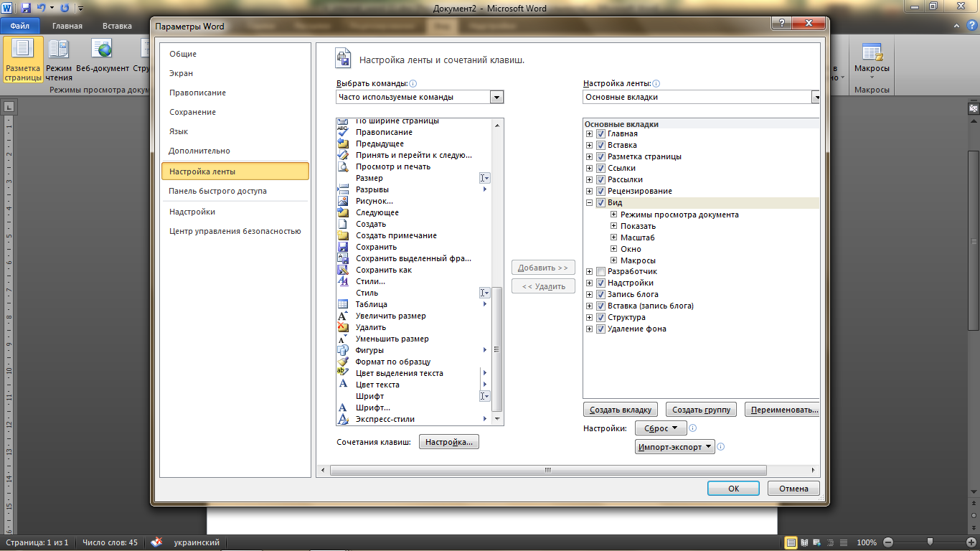Click the Рисунок... command icon
This screenshot has height=551, width=980.
coord(343,201)
